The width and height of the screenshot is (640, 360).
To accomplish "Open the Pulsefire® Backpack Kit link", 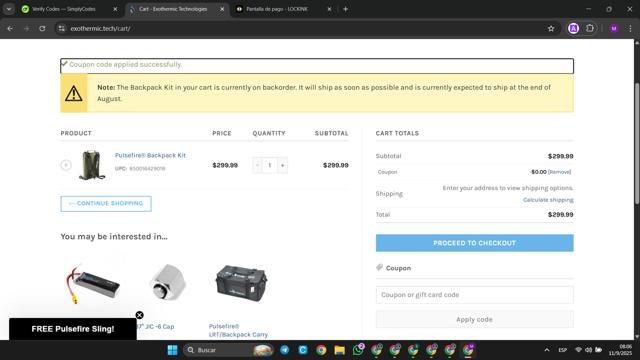I will (150, 155).
